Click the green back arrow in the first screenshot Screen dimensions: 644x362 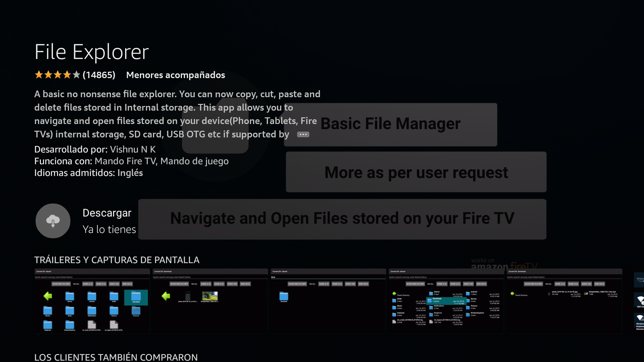48,296
